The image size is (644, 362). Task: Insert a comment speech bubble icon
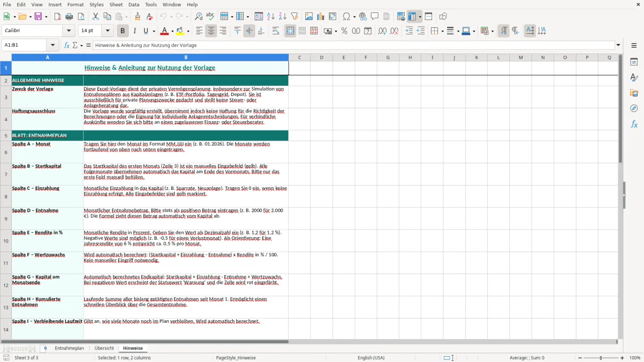(375, 17)
